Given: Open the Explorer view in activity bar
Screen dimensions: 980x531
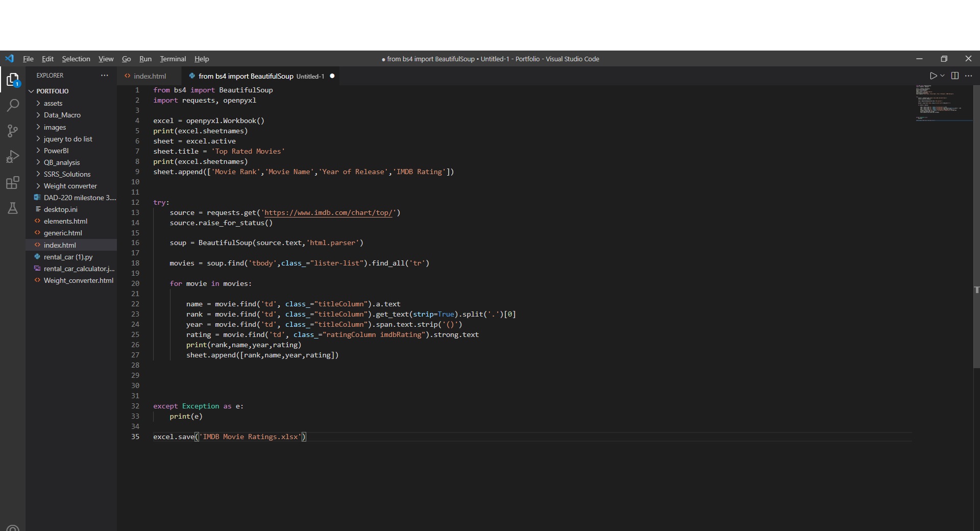Looking at the screenshot, I should tap(13, 80).
